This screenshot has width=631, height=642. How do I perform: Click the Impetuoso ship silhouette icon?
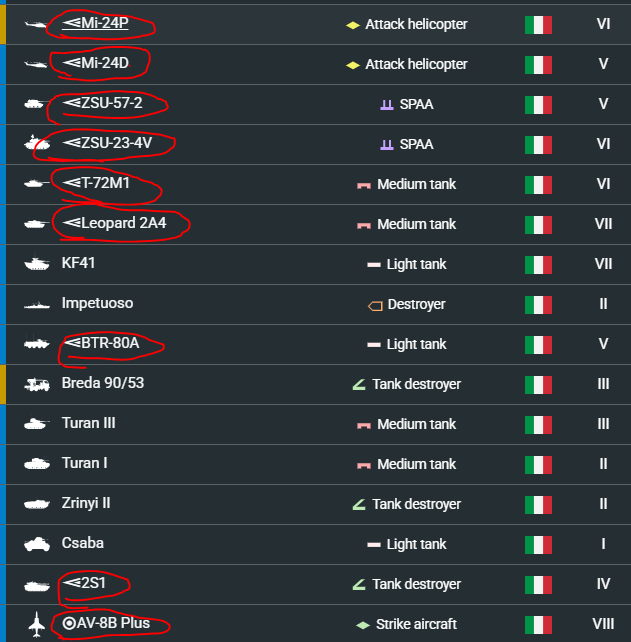pyautogui.click(x=36, y=305)
